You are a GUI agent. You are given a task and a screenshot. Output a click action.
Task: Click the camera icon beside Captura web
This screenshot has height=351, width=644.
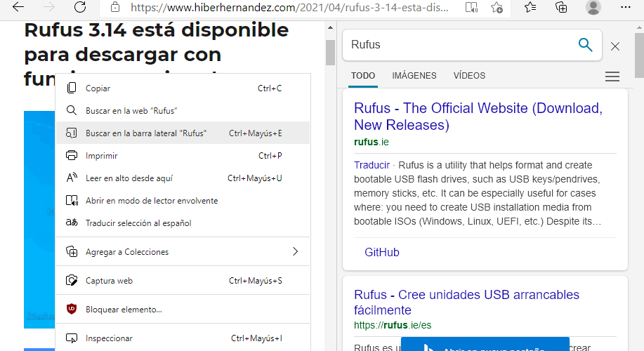[x=72, y=280]
